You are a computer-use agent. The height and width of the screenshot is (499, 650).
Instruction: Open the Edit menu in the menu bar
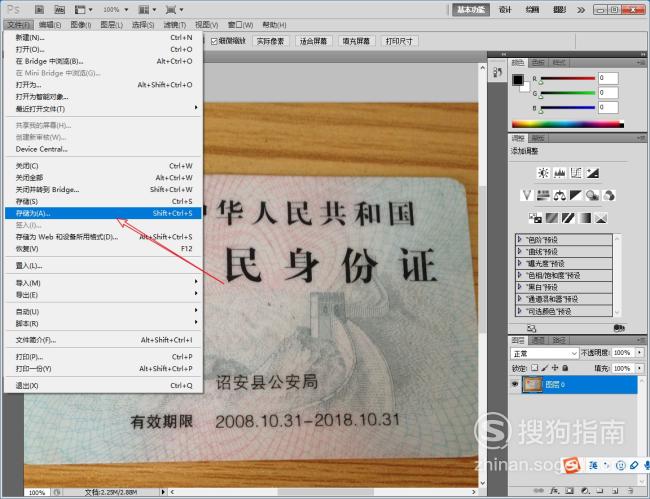point(50,25)
